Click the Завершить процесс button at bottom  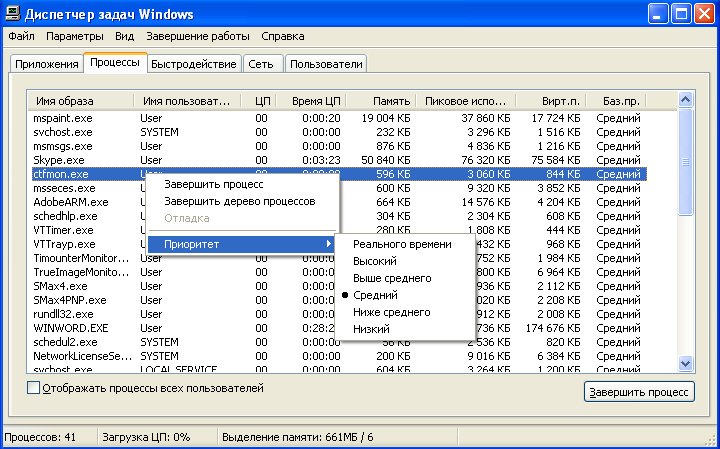coord(639,392)
